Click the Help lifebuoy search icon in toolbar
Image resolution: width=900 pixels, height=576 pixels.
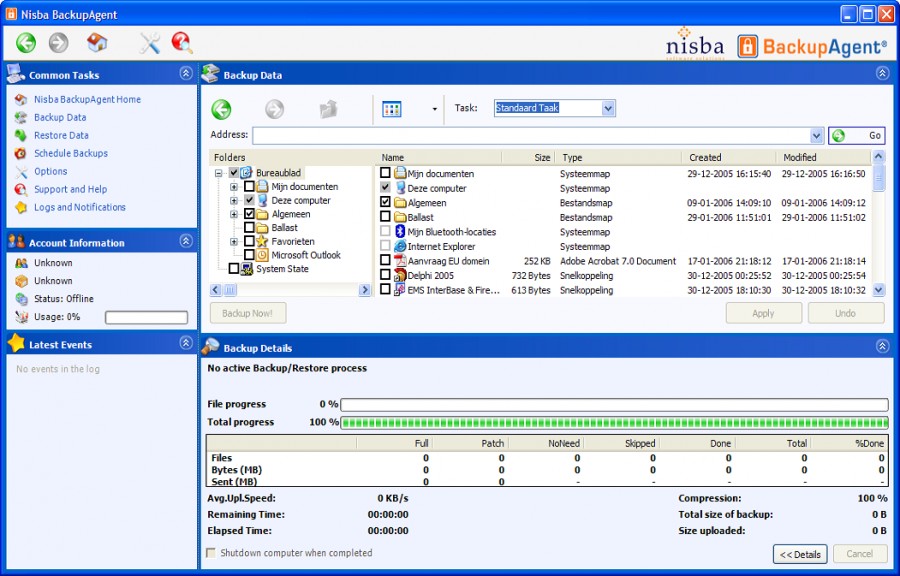pos(182,42)
